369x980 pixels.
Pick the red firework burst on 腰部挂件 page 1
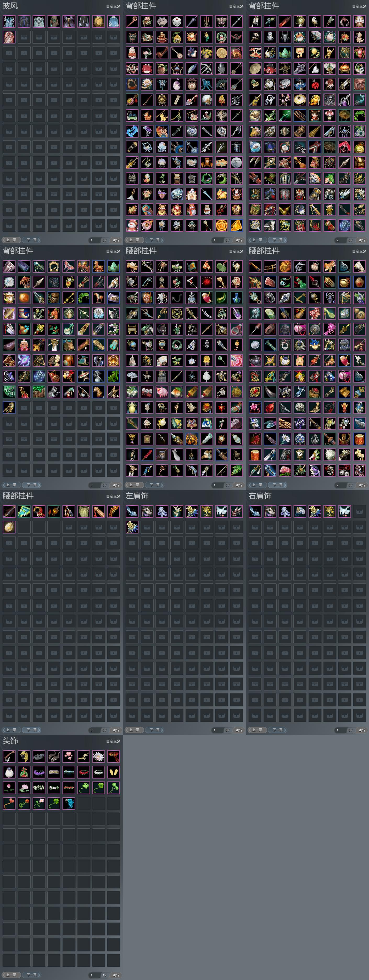click(207, 282)
